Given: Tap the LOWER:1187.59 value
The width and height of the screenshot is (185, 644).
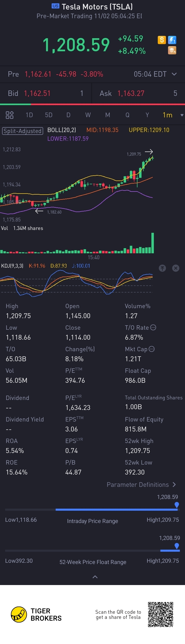Looking at the screenshot, I should 68,139.
